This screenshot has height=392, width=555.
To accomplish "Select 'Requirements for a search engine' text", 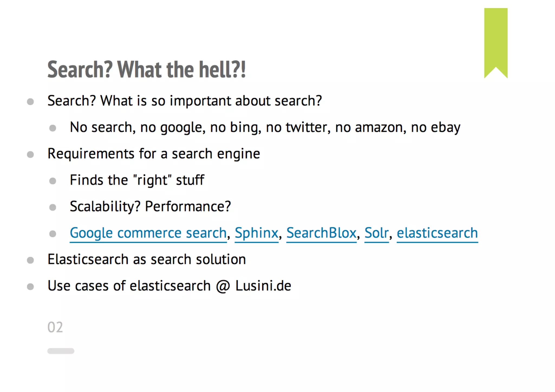I will [x=154, y=154].
